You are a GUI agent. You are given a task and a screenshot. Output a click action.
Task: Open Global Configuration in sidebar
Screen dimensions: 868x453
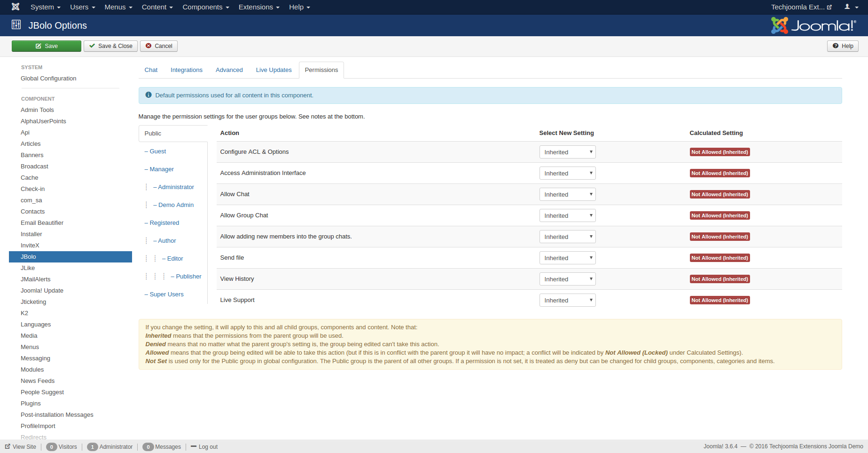point(48,79)
